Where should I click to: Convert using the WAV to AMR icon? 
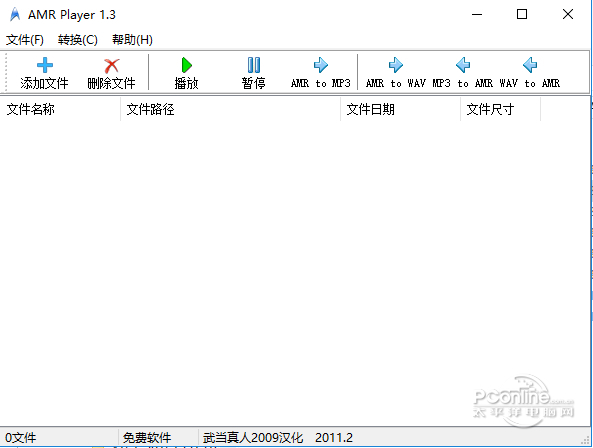(x=530, y=65)
